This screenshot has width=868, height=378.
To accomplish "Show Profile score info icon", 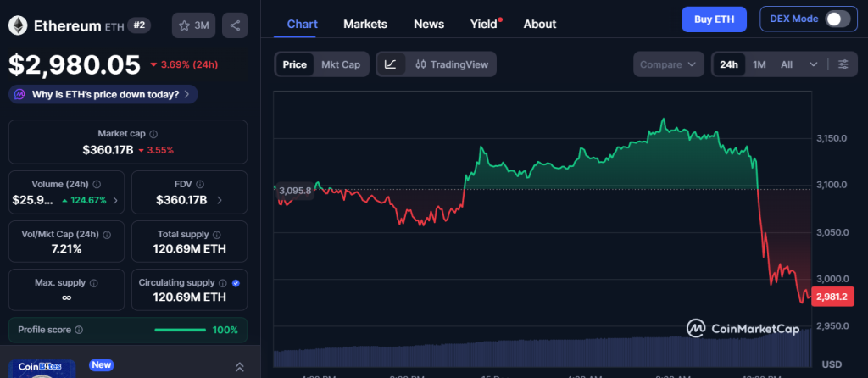I will point(79,330).
